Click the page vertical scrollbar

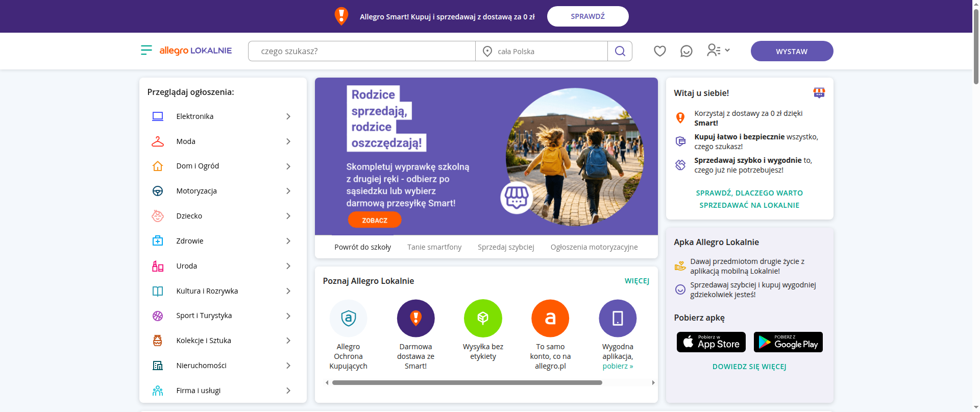pyautogui.click(x=976, y=46)
